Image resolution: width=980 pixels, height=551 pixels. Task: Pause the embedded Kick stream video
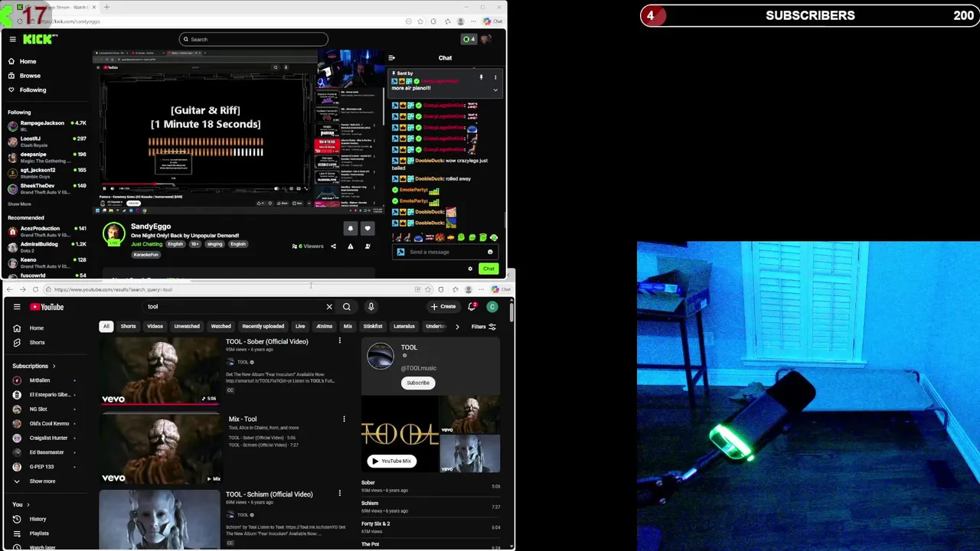click(105, 188)
